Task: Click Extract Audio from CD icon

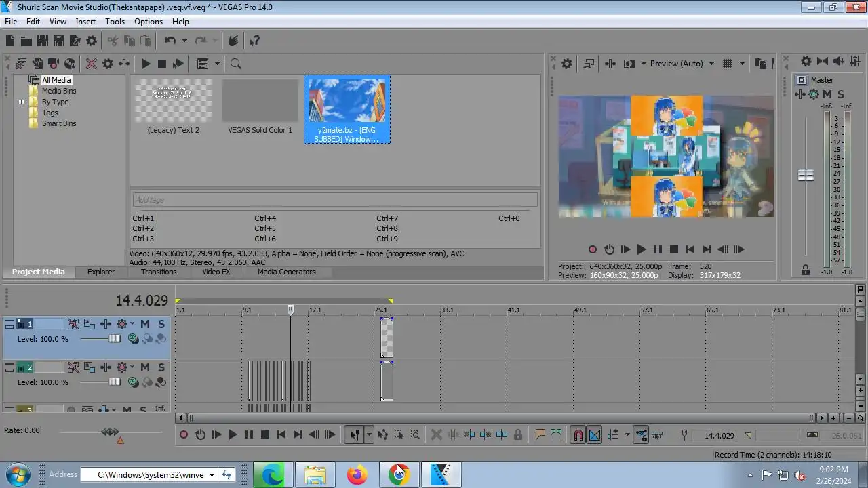Action: 70,64
